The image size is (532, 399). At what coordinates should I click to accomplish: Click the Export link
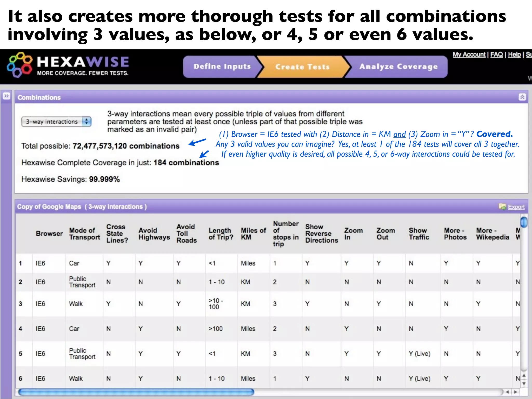[x=516, y=207]
